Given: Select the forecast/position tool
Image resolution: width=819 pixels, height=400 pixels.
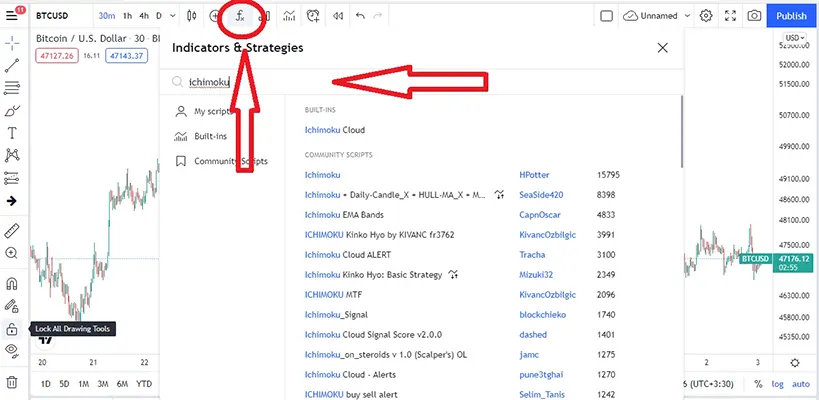Looking at the screenshot, I should point(11,178).
